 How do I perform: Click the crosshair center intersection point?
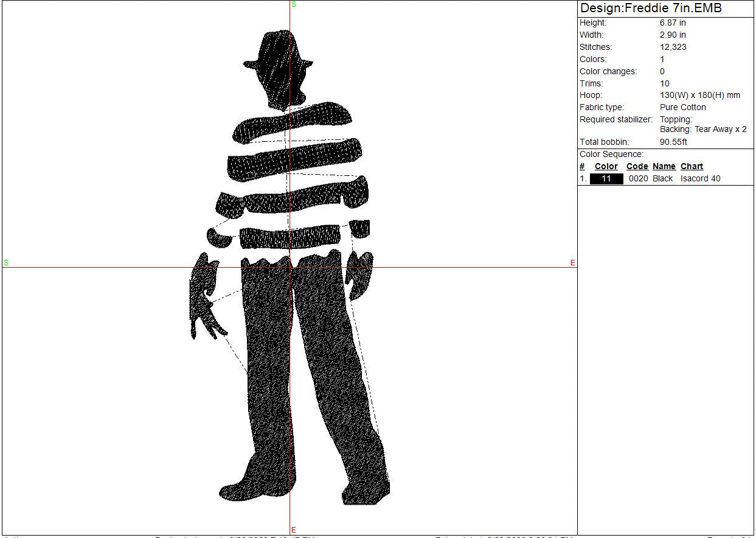coord(290,267)
